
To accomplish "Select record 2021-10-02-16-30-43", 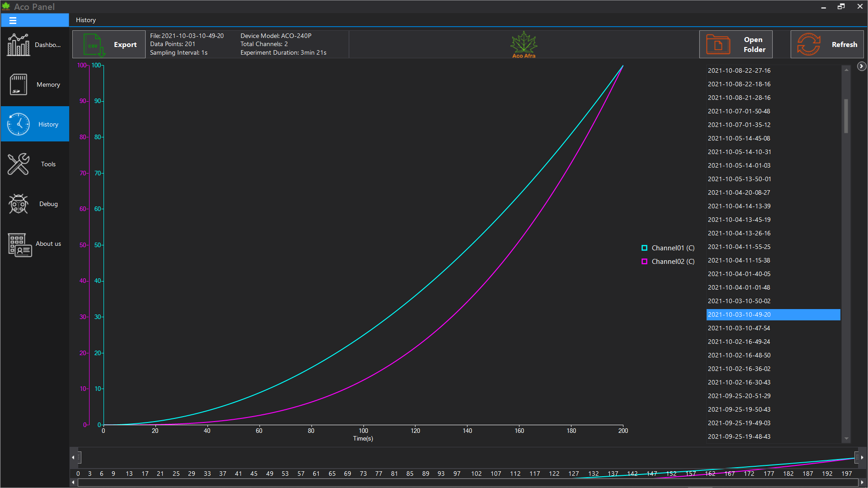I will (773, 382).
